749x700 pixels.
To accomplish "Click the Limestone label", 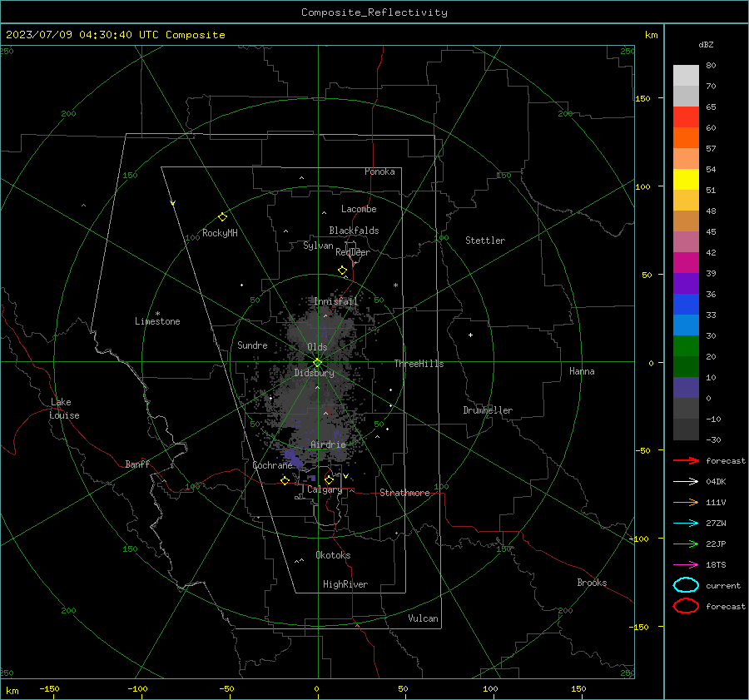I will point(157,321).
